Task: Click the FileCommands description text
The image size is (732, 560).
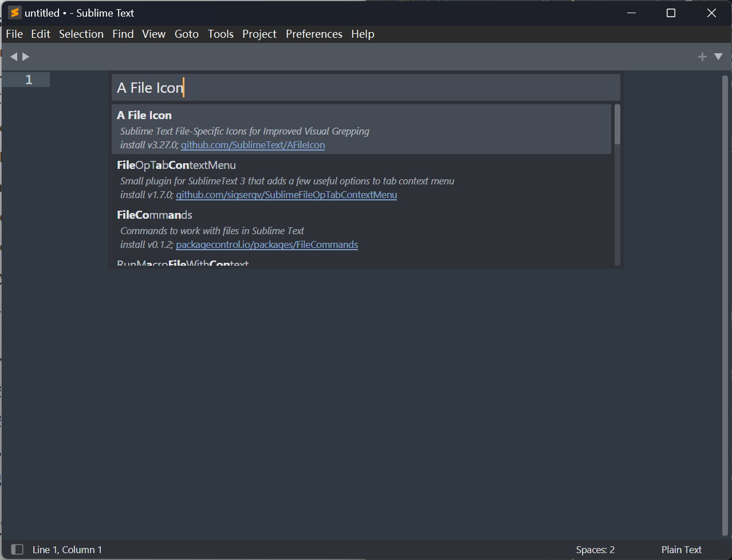Action: (x=212, y=231)
